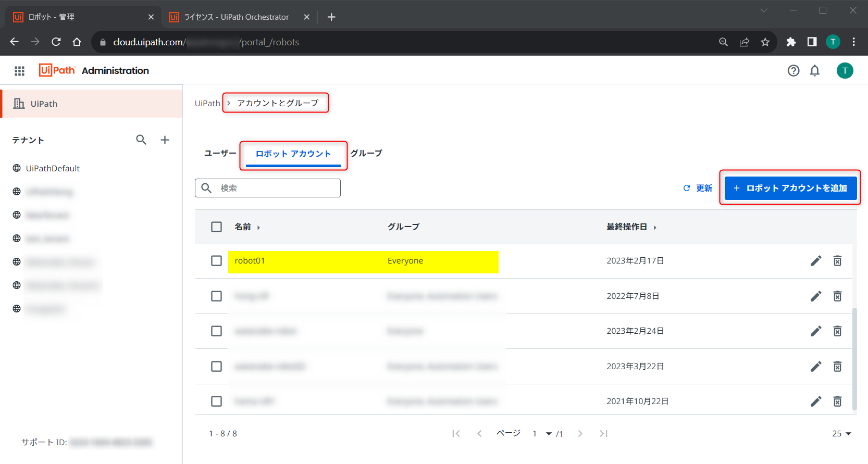Select the ロボット - 管理 browser tab

click(x=83, y=17)
